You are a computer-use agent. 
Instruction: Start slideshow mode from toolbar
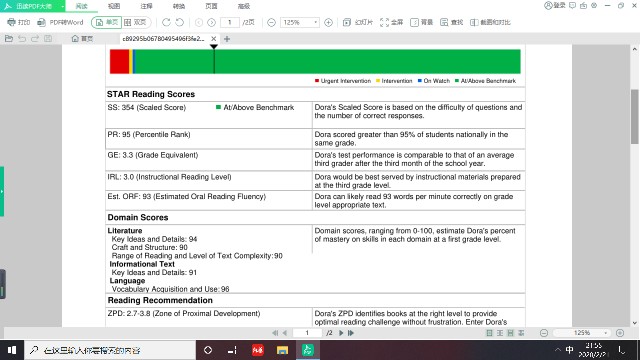(358, 22)
